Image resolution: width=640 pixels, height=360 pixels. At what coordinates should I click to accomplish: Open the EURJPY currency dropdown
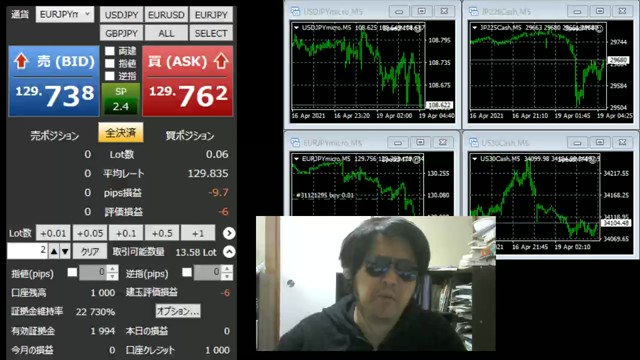pos(64,14)
